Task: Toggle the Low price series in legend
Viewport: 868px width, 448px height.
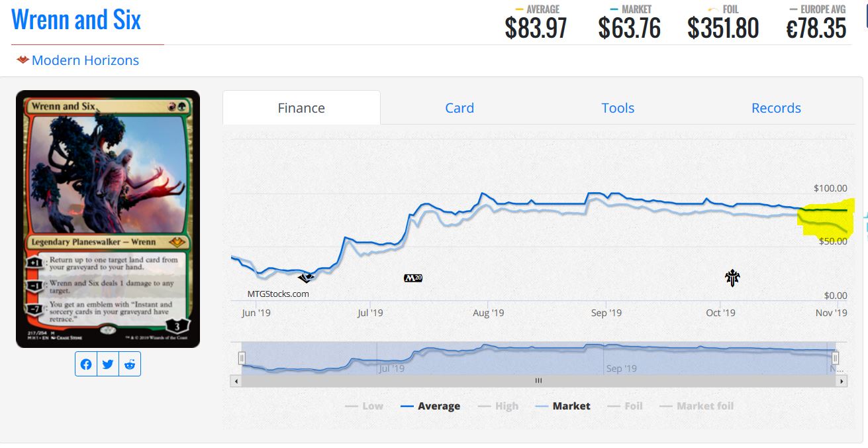Action: point(364,406)
